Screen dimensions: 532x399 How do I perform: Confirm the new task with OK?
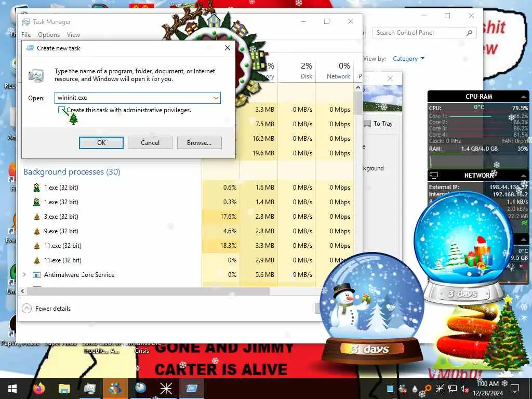click(x=101, y=143)
